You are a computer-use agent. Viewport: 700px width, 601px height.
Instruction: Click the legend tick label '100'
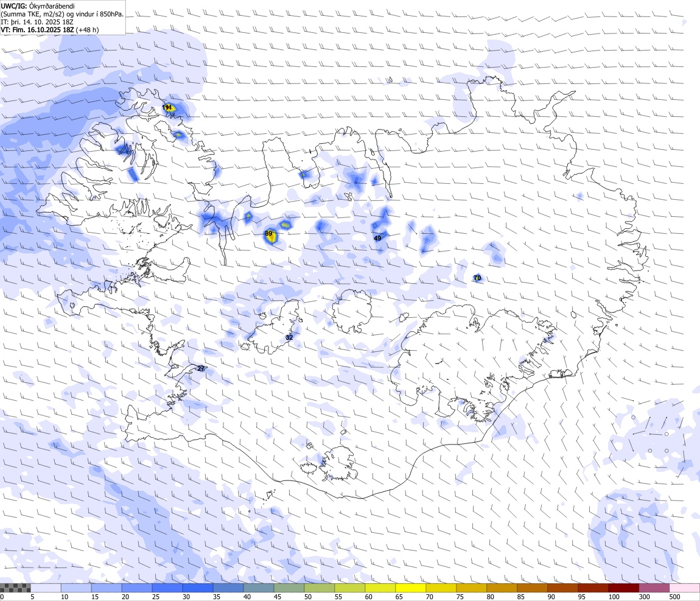[614, 597]
